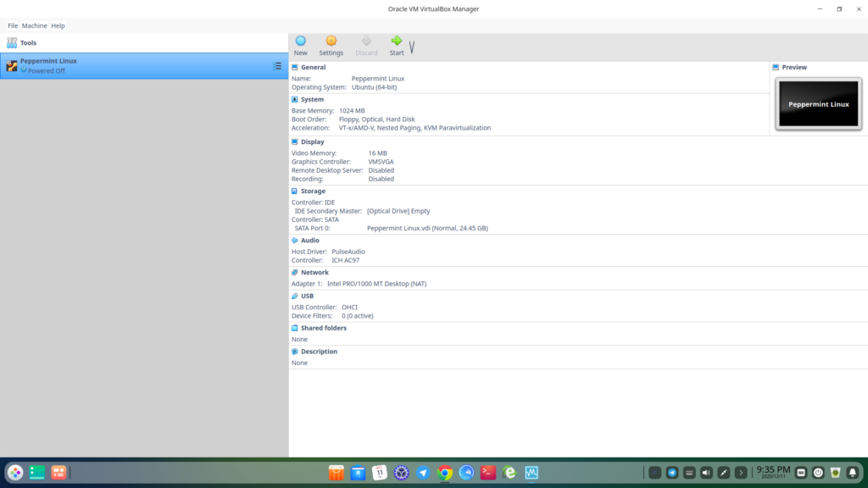This screenshot has width=868, height=488.
Task: Click the Display section icon
Action: (295, 141)
